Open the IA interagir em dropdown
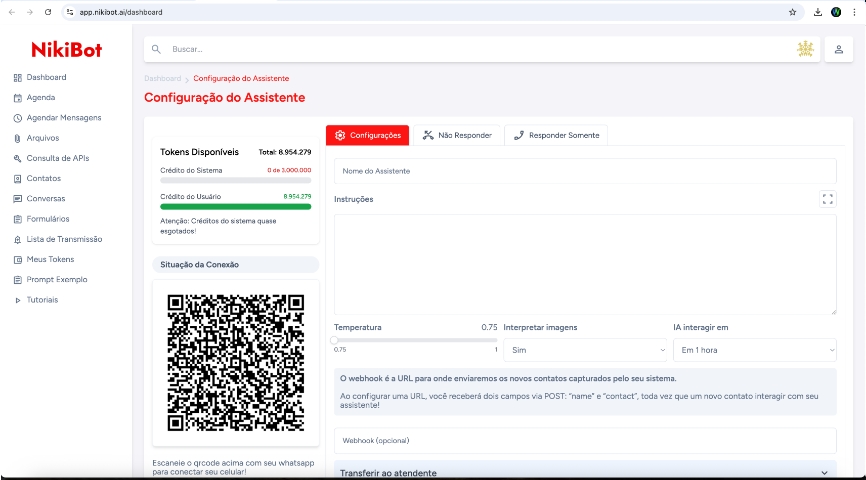The image size is (866, 480). coord(754,350)
